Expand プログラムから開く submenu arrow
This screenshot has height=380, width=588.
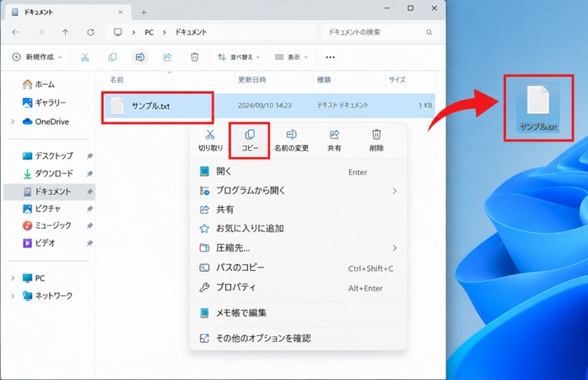coord(395,191)
